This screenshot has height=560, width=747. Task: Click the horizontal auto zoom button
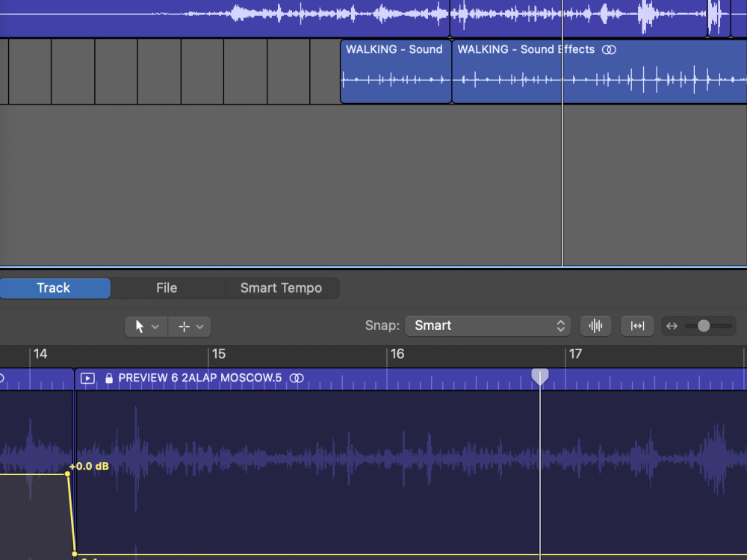[637, 326]
